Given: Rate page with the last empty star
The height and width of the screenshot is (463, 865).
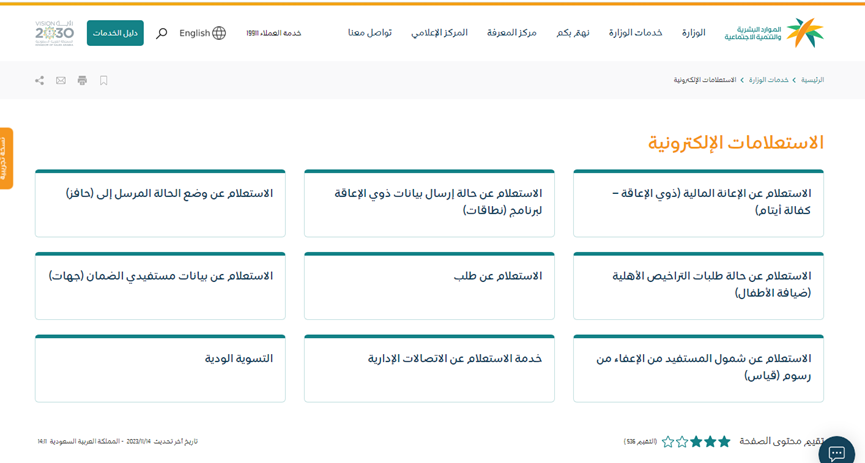Looking at the screenshot, I should point(668,441).
